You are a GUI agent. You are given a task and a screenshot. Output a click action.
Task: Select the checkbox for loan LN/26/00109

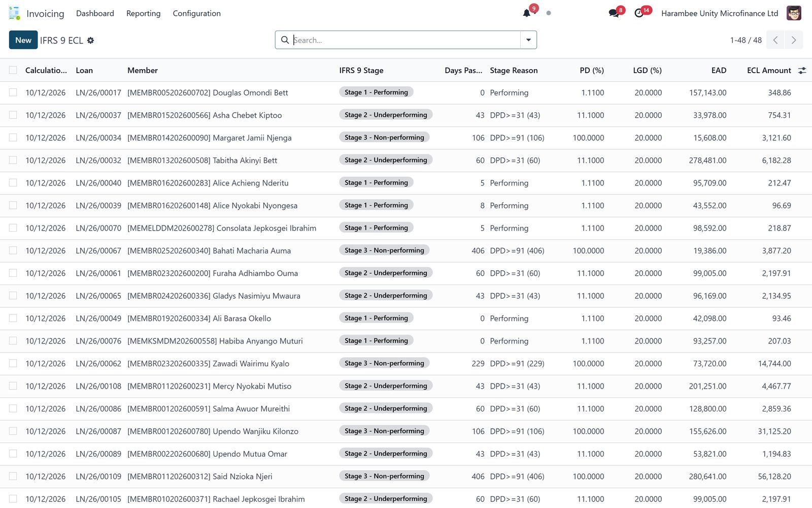[13, 477]
